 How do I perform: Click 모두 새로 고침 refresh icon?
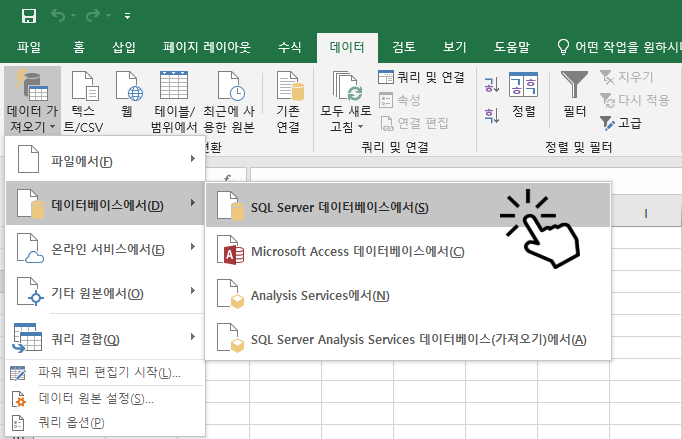click(346, 87)
